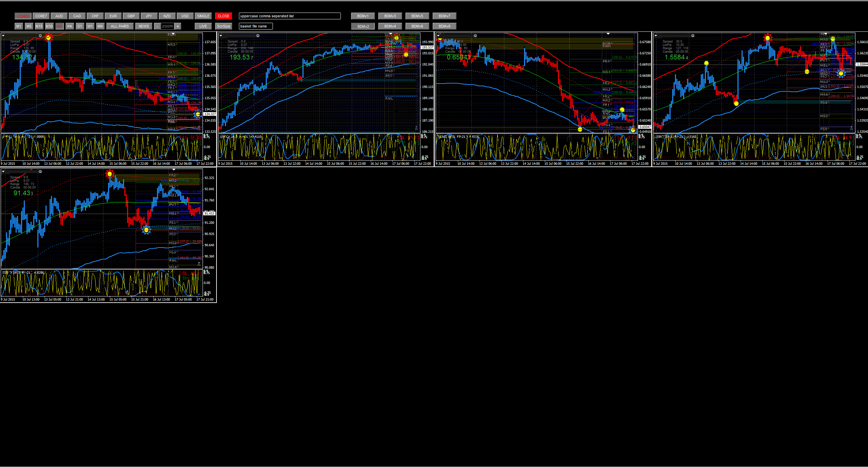868x467 pixels.
Task: Click the 134.327 current price label
Action: 210,114
